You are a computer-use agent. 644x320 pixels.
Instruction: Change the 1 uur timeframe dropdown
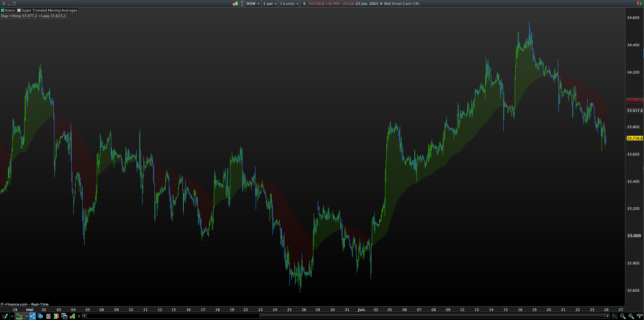[270, 4]
